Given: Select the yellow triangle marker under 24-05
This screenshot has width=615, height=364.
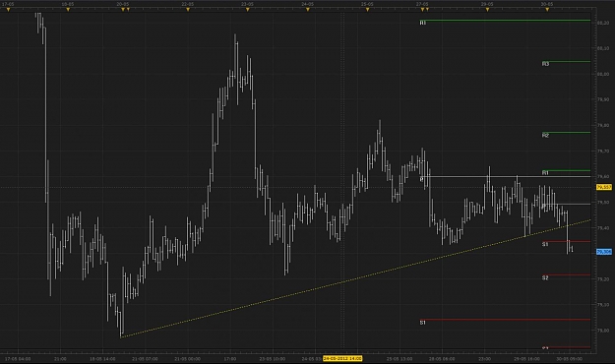Looking at the screenshot, I should coord(307,10).
